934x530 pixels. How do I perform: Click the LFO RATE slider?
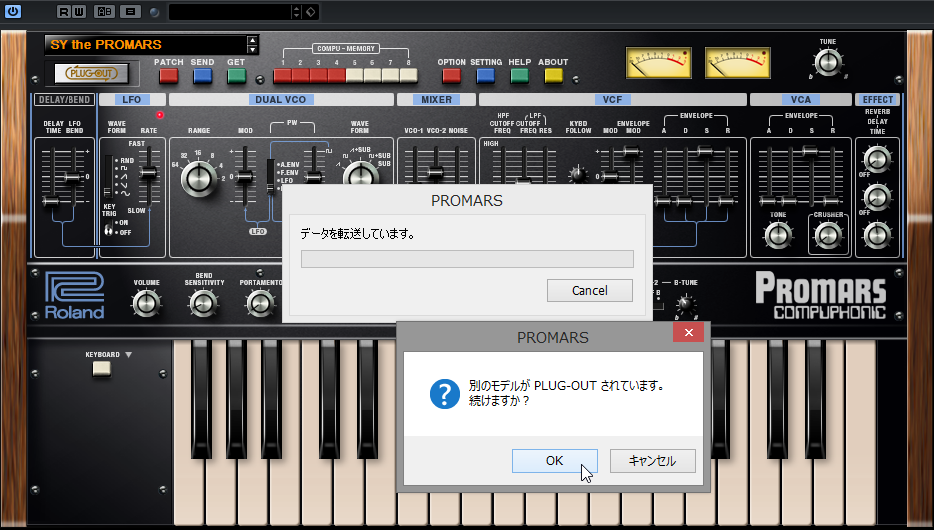(149, 173)
